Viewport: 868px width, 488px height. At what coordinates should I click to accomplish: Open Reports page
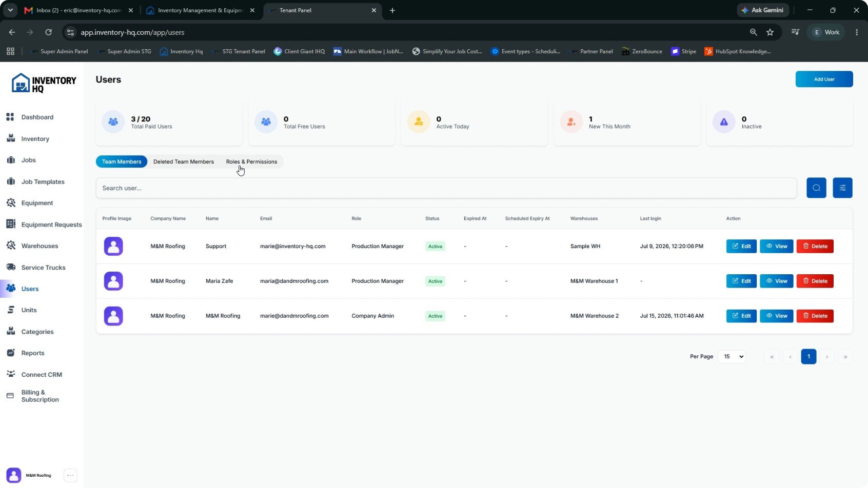point(32,353)
